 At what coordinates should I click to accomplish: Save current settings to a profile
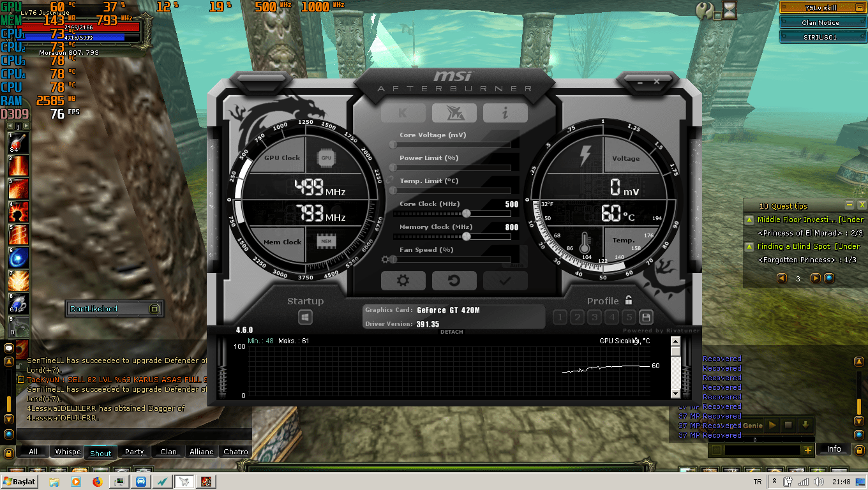tap(646, 317)
